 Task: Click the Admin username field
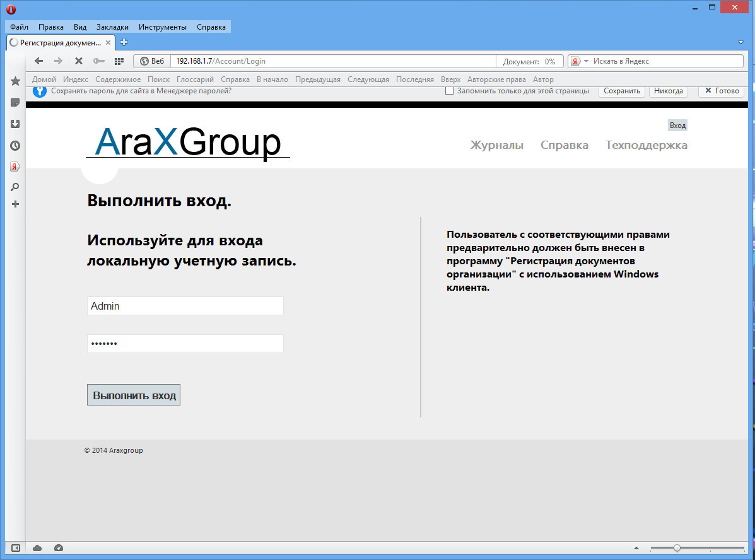[x=185, y=306]
